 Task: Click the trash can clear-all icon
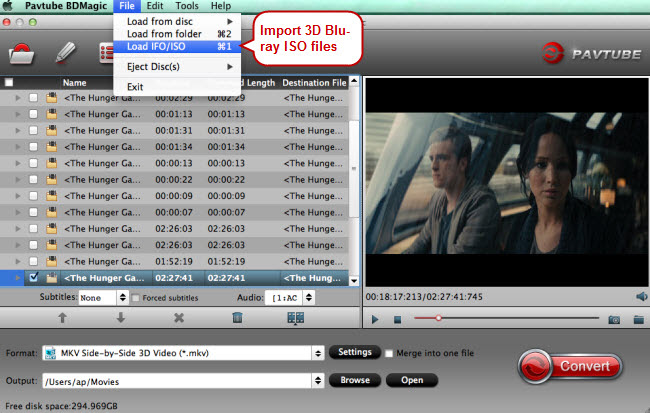click(x=237, y=318)
